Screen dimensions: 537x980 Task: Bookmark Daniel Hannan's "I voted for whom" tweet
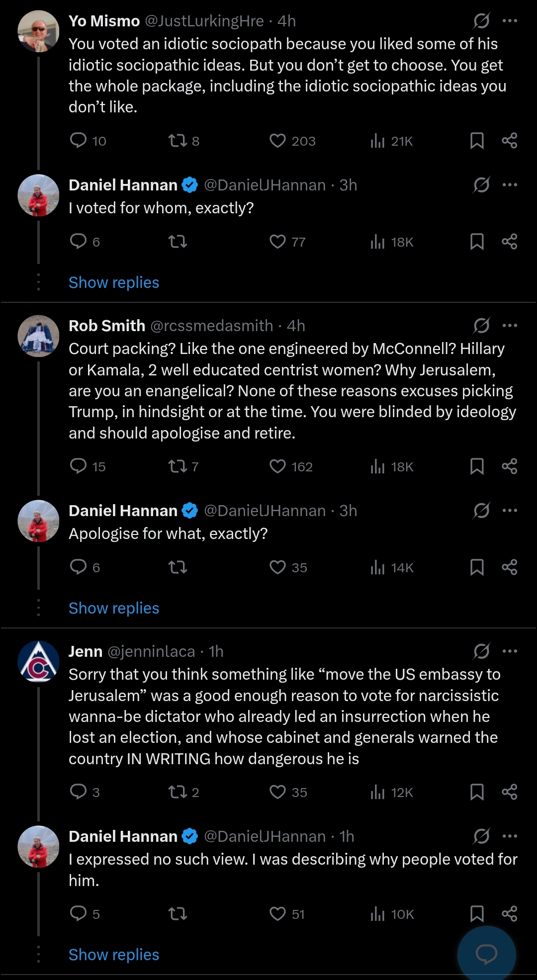point(477,242)
